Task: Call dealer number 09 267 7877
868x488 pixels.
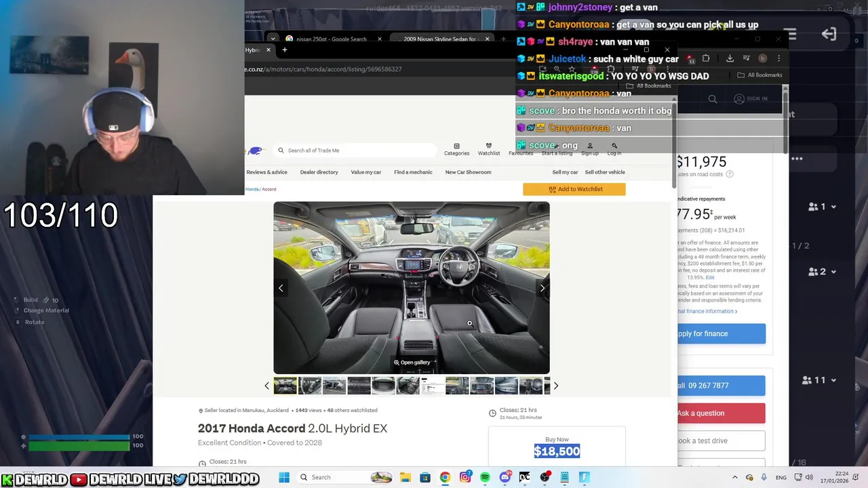Action: coord(721,386)
